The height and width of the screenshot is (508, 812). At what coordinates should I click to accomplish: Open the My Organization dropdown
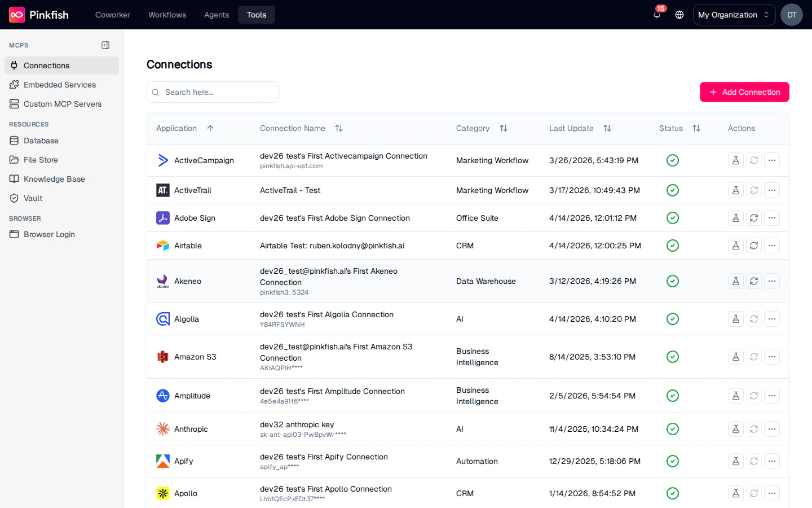click(x=734, y=15)
